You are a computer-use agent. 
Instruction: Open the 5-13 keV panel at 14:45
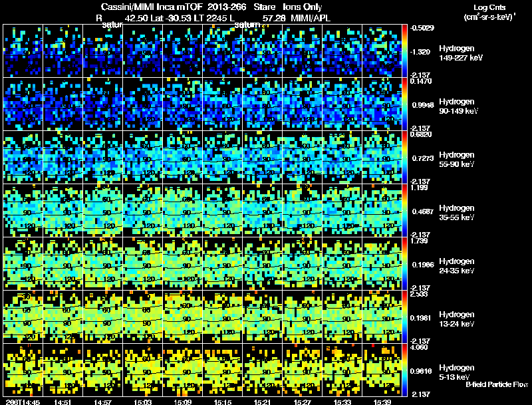click(23, 370)
